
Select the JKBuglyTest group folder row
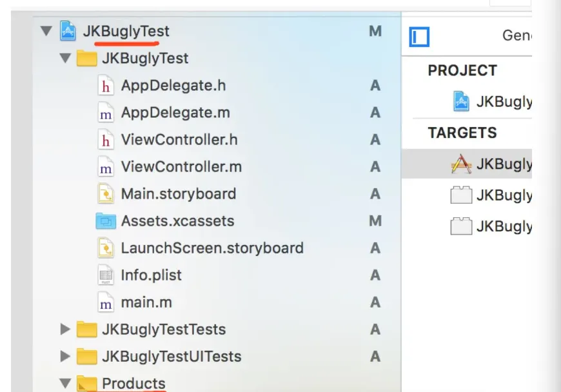[217, 58]
